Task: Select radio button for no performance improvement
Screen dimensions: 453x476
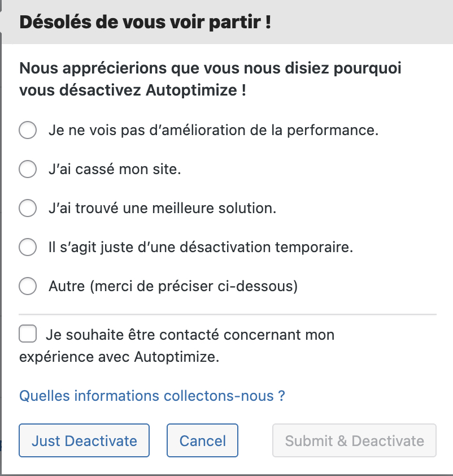Action: click(28, 130)
